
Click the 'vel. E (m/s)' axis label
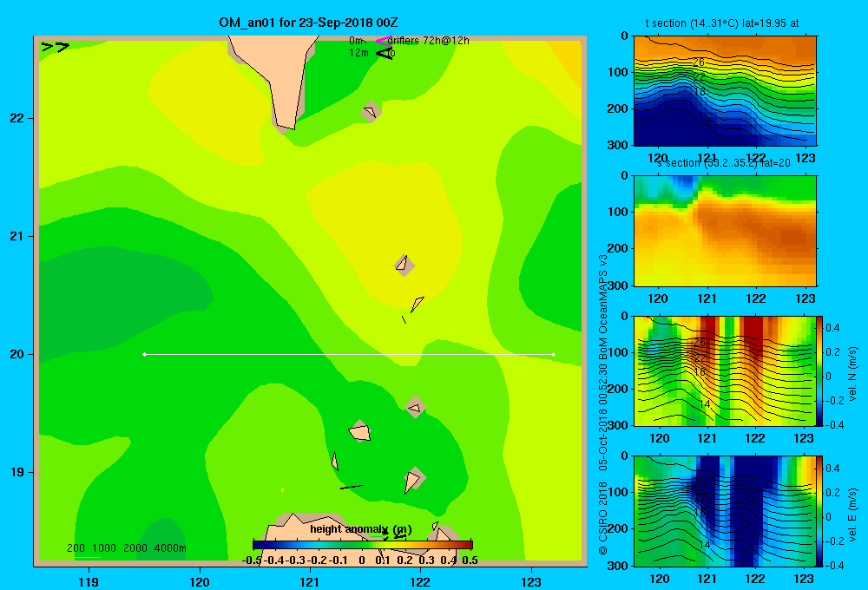pyautogui.click(x=852, y=514)
